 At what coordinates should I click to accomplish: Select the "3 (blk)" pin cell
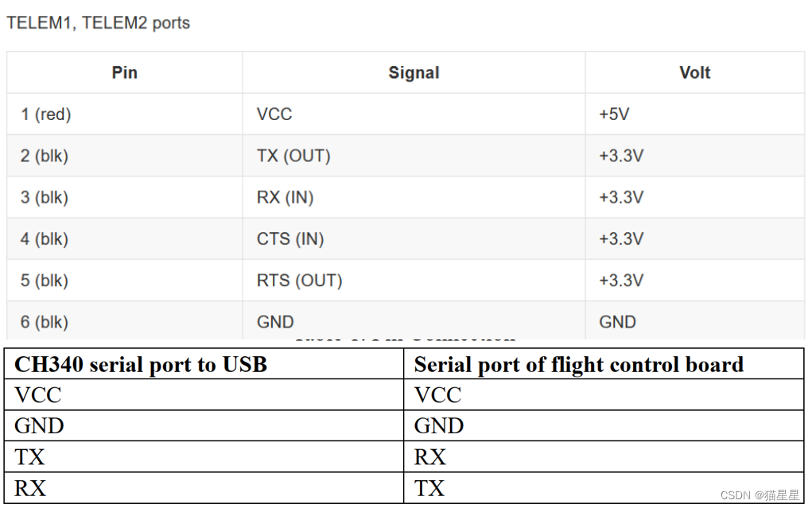(45, 197)
